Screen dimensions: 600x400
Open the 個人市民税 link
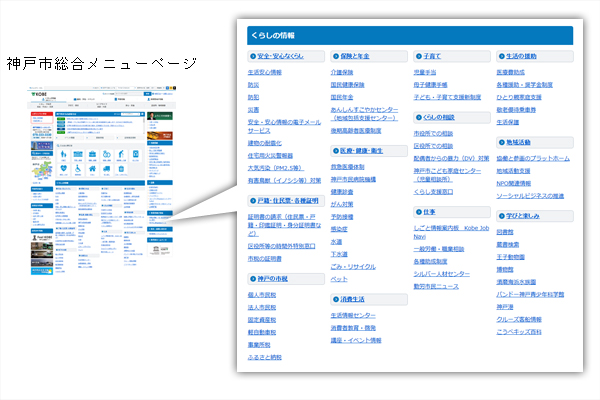[262, 295]
